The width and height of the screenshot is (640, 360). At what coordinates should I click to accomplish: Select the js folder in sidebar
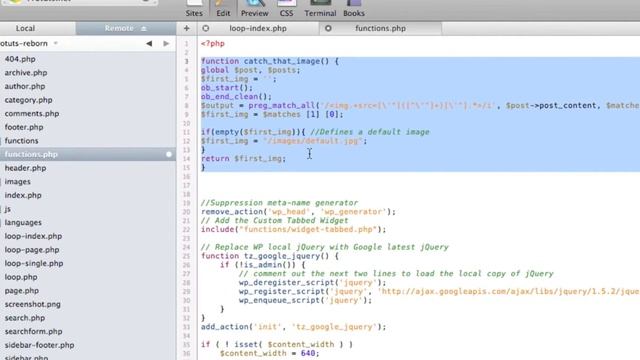(8, 209)
